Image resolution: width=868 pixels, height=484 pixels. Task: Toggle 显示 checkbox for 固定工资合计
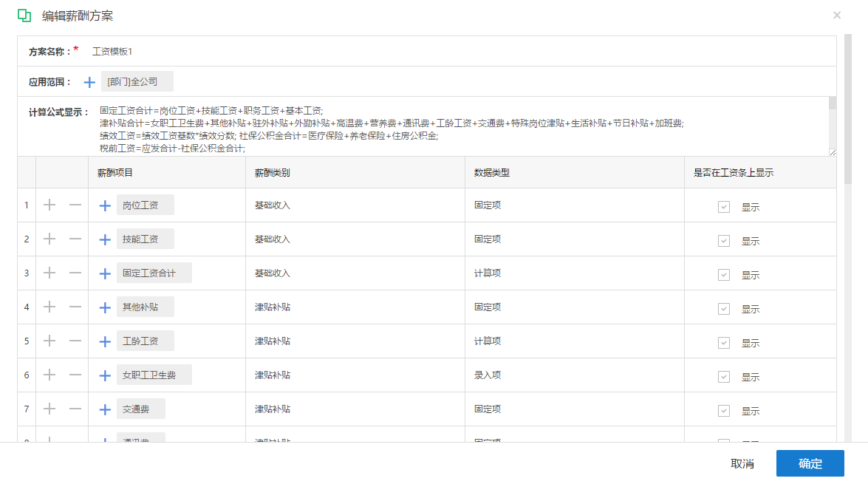click(723, 275)
